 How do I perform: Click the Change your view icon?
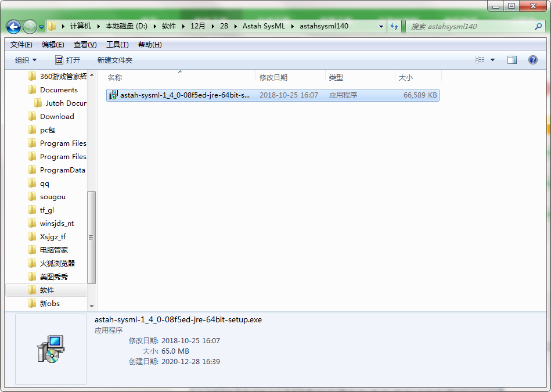click(x=479, y=59)
